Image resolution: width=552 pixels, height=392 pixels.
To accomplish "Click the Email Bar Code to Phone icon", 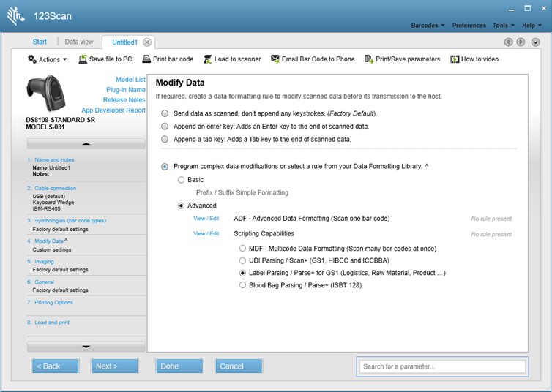I will (x=275, y=59).
